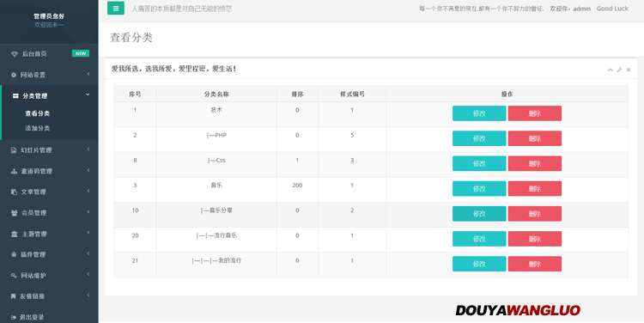Collapse the 分类管理 menu arrow

tap(88, 95)
